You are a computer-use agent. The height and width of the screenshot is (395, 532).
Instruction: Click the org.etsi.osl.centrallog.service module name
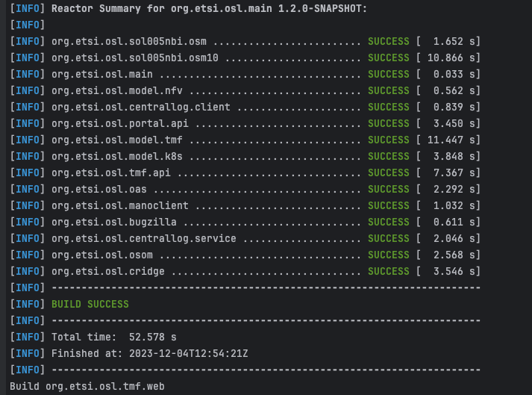(x=144, y=238)
